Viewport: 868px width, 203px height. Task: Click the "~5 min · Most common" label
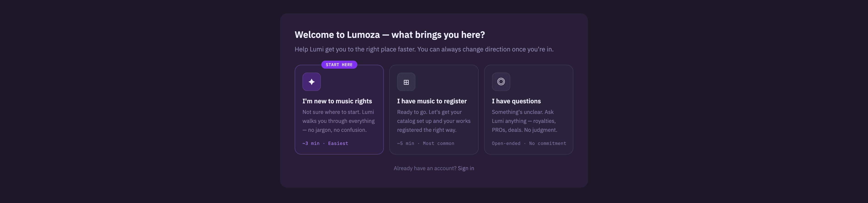(426, 143)
